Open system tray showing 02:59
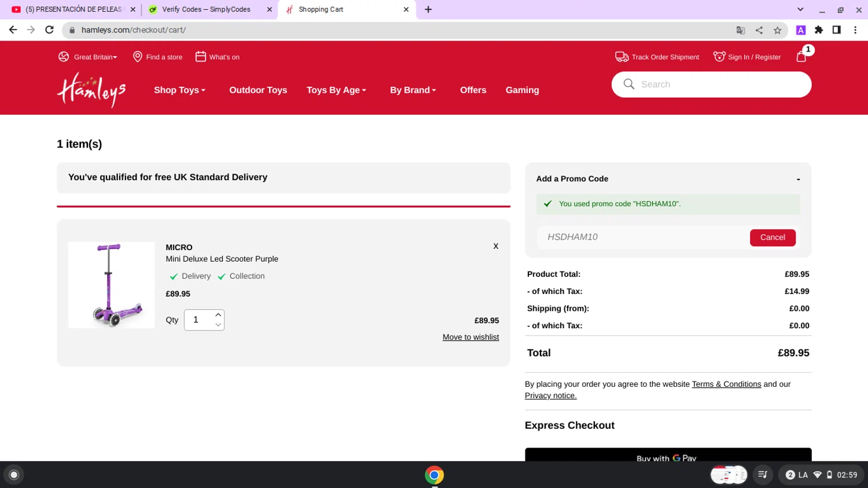The height and width of the screenshot is (488, 868). tap(821, 475)
